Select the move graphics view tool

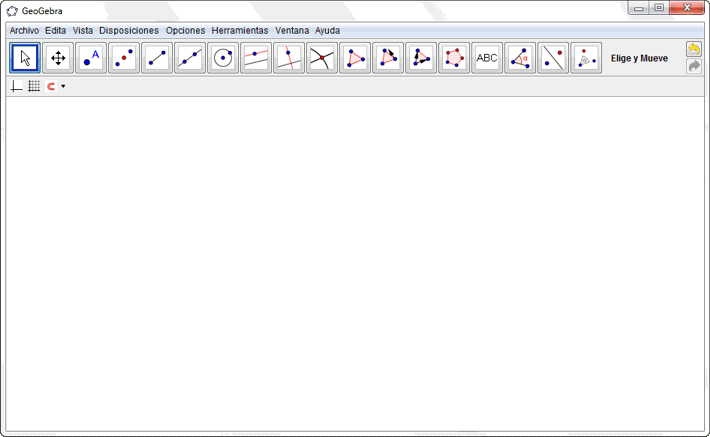pyautogui.click(x=58, y=58)
